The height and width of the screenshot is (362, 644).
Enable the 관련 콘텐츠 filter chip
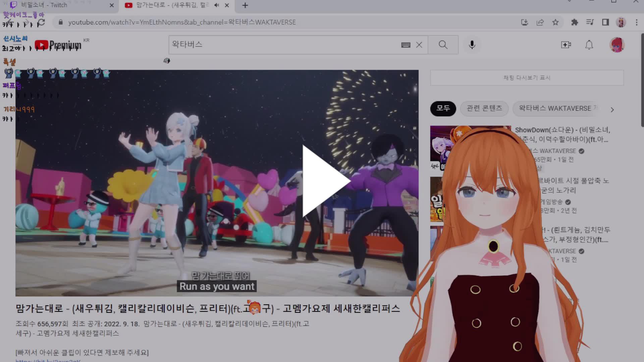(484, 108)
